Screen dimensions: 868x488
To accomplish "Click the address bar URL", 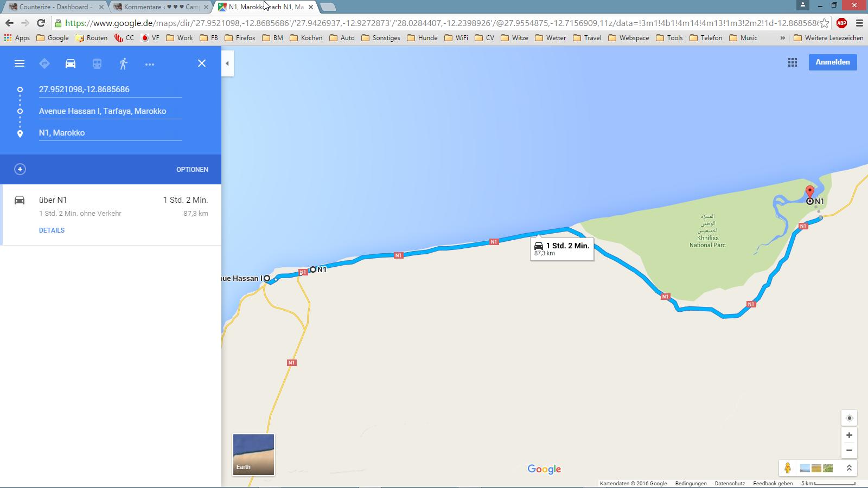I will pyautogui.click(x=441, y=23).
